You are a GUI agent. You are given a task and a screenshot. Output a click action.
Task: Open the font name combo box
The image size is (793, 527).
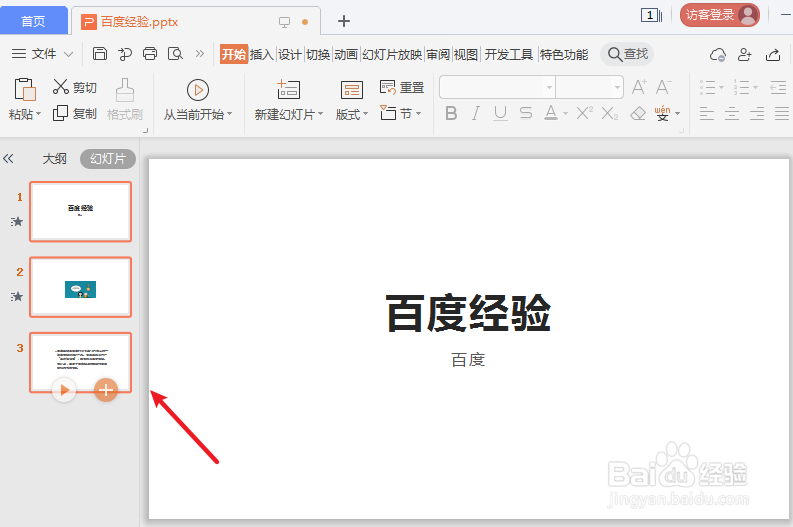pyautogui.click(x=498, y=87)
